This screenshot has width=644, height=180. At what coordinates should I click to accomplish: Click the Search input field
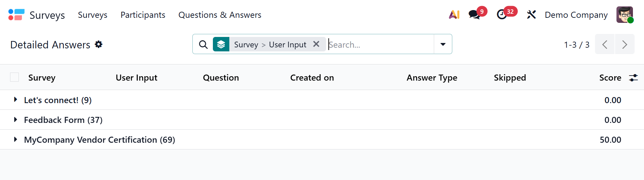point(379,44)
